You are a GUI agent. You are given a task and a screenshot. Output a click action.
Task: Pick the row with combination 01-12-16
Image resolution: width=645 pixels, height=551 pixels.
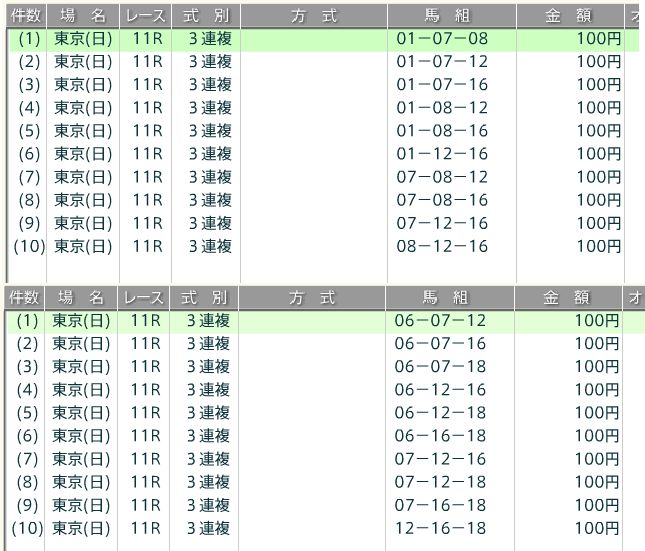tap(442, 154)
